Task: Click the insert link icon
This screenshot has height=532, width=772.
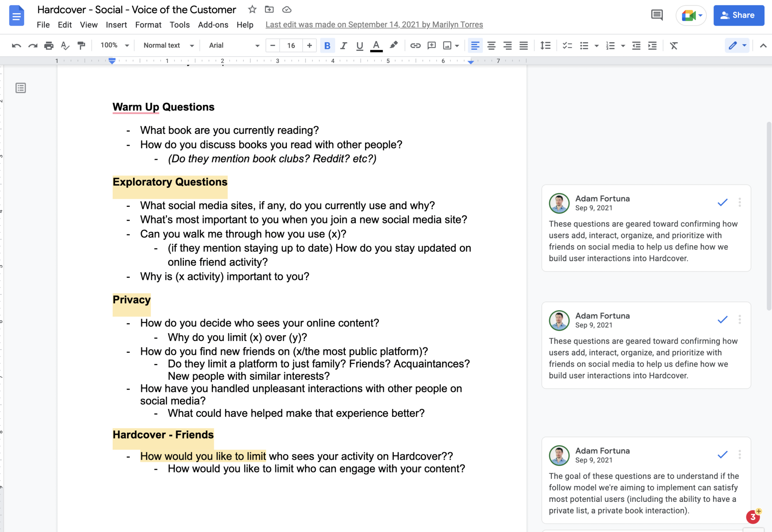Action: coord(415,46)
